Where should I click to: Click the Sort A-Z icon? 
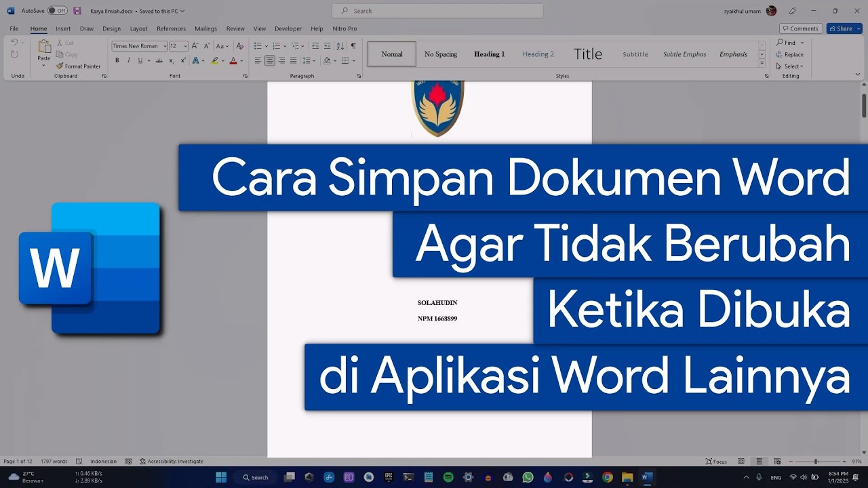[340, 46]
